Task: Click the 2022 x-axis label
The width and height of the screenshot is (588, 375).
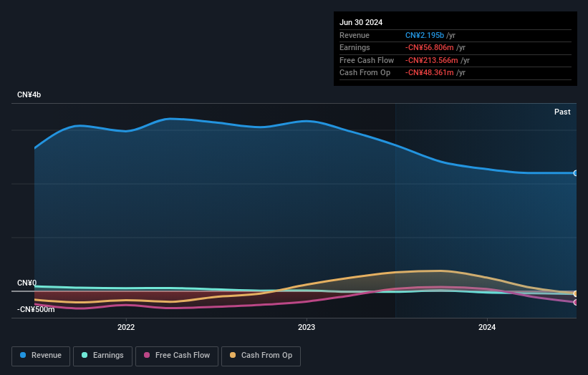Action: pos(126,327)
